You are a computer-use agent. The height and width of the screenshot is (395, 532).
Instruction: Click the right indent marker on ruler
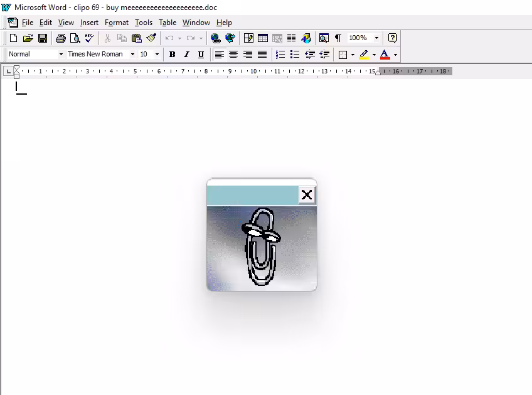pyautogui.click(x=378, y=73)
